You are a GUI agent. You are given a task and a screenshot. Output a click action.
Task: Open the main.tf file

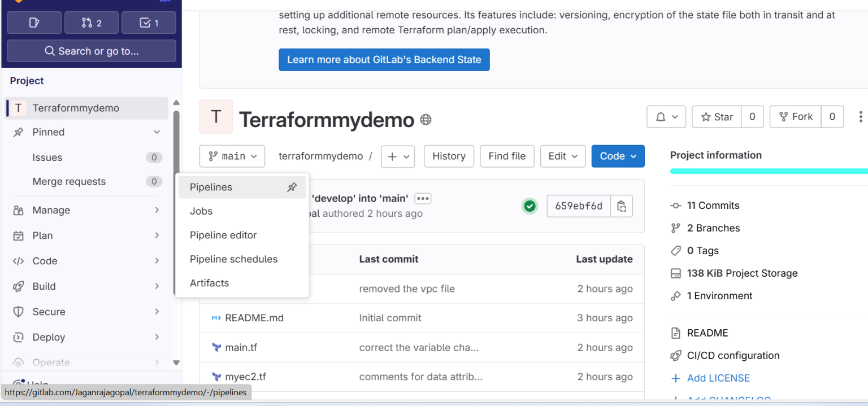241,348
